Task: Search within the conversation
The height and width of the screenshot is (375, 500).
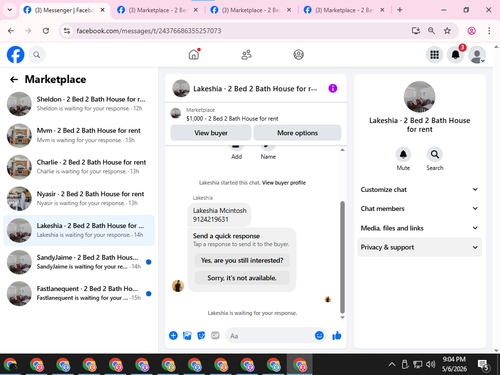Action: coord(434,155)
